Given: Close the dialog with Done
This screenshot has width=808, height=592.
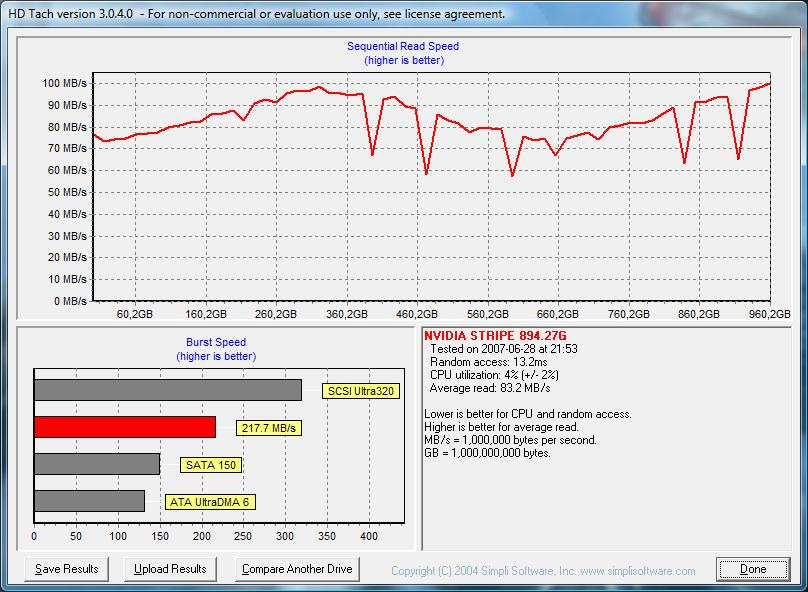Looking at the screenshot, I should click(x=753, y=569).
